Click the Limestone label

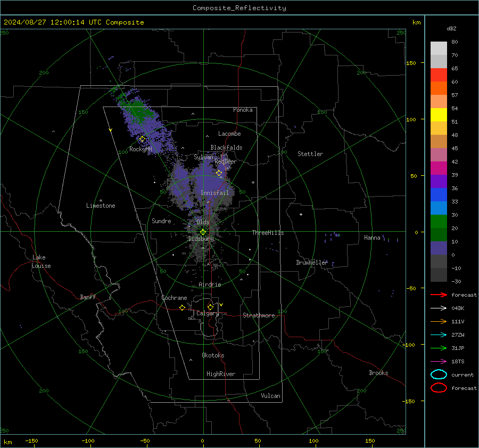[x=101, y=206]
